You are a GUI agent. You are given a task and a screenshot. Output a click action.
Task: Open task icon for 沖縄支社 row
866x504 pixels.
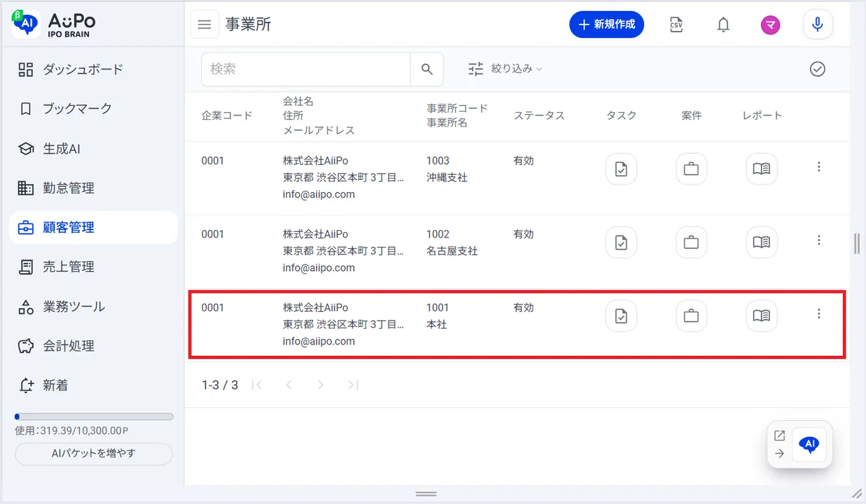pyautogui.click(x=621, y=169)
